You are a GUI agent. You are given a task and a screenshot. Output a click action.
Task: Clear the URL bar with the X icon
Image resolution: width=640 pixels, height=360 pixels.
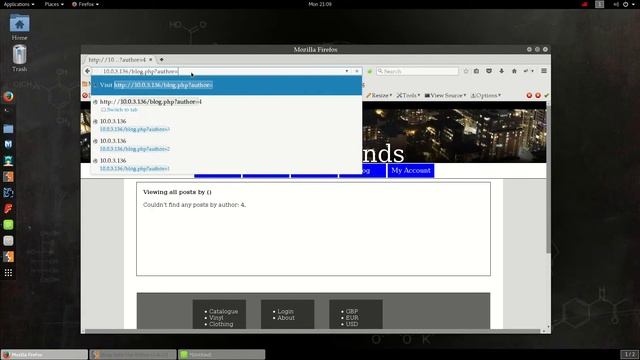tap(357, 71)
